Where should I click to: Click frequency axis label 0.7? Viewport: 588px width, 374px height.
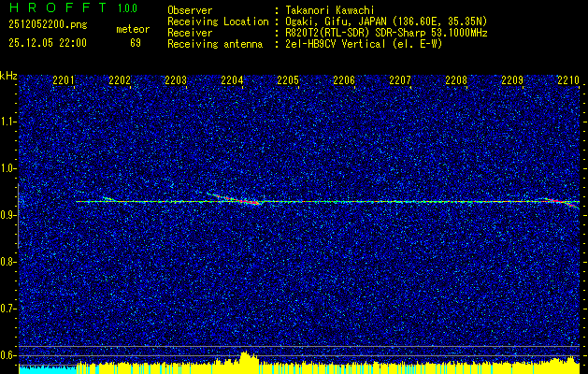7,309
